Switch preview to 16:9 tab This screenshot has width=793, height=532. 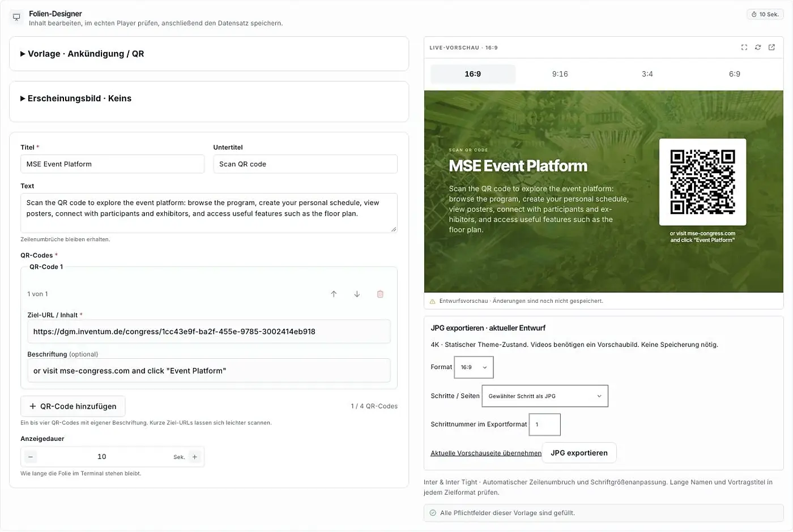point(473,74)
